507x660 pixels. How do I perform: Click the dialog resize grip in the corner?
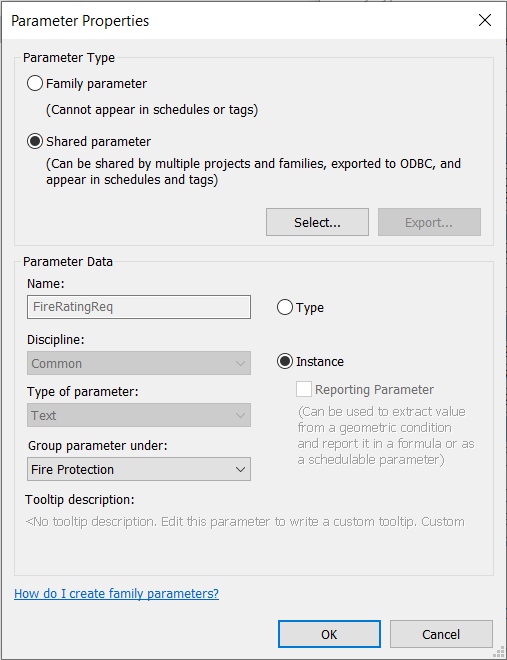499,652
